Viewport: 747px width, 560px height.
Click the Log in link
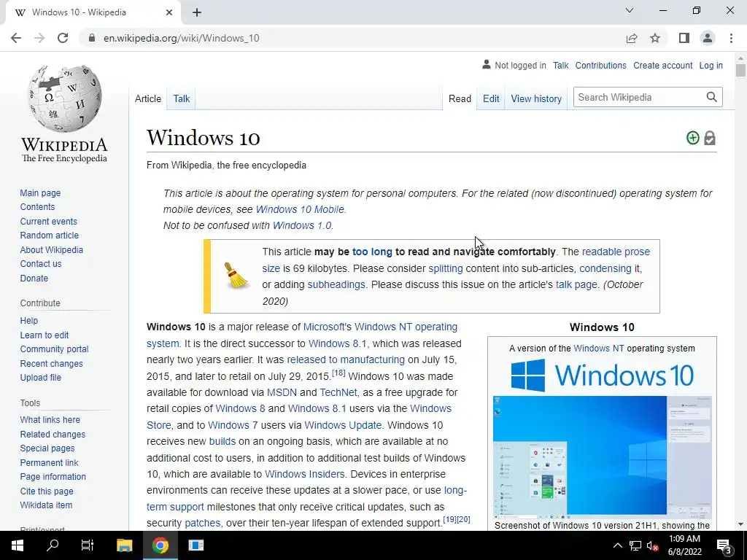coord(711,66)
